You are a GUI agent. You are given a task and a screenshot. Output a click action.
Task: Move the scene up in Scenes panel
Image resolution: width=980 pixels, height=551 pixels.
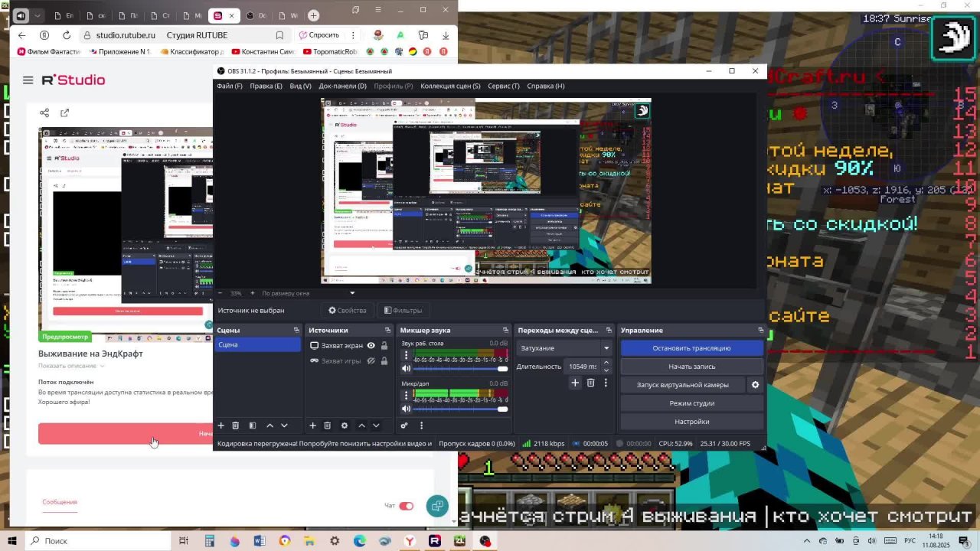269,425
